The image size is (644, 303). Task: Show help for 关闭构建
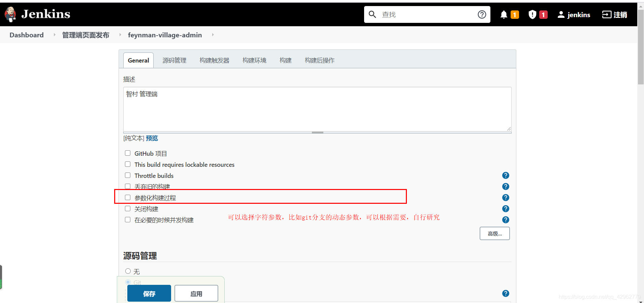(506, 209)
